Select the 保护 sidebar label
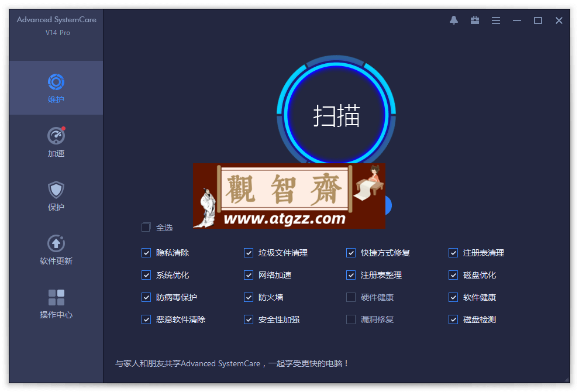579x392 pixels. click(56, 207)
